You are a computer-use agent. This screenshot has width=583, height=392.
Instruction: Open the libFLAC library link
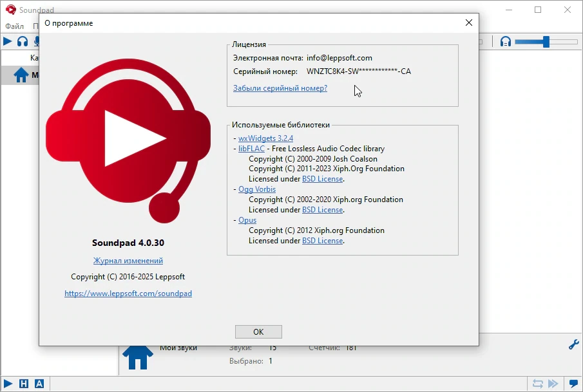click(x=251, y=149)
